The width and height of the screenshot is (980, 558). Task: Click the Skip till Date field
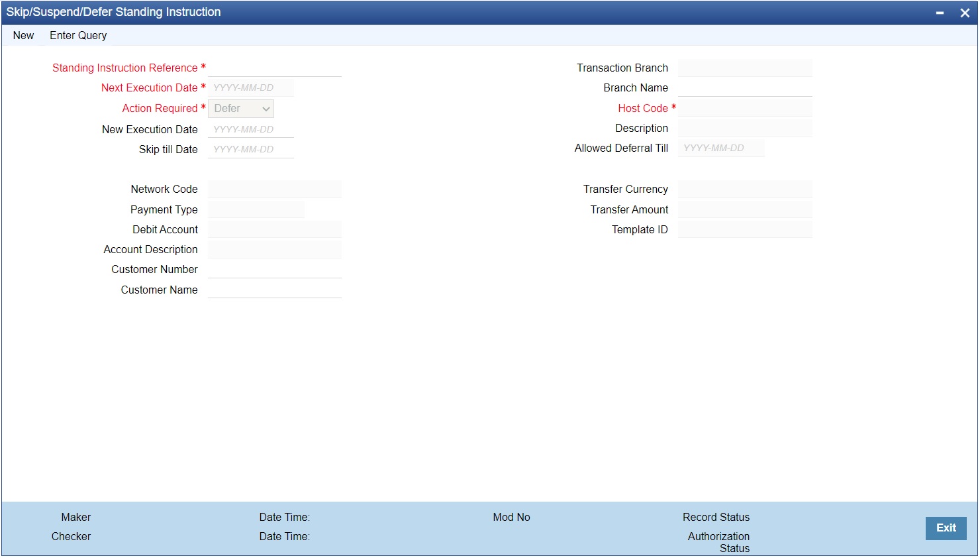251,150
